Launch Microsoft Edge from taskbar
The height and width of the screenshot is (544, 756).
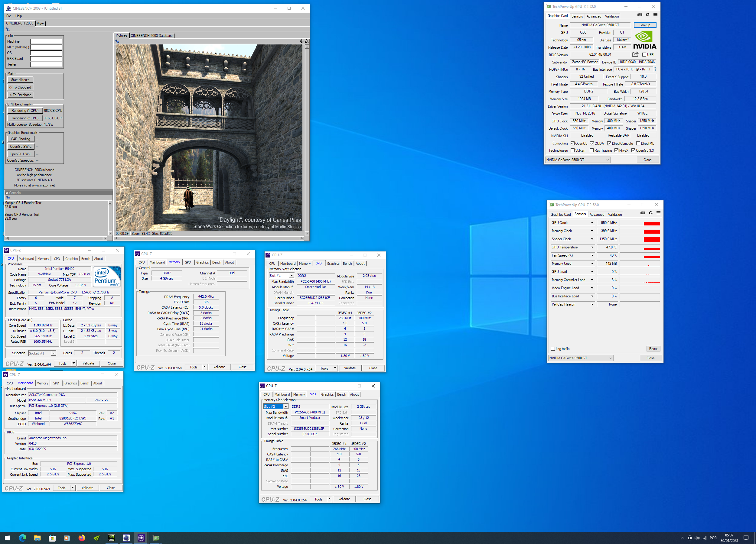point(22,538)
